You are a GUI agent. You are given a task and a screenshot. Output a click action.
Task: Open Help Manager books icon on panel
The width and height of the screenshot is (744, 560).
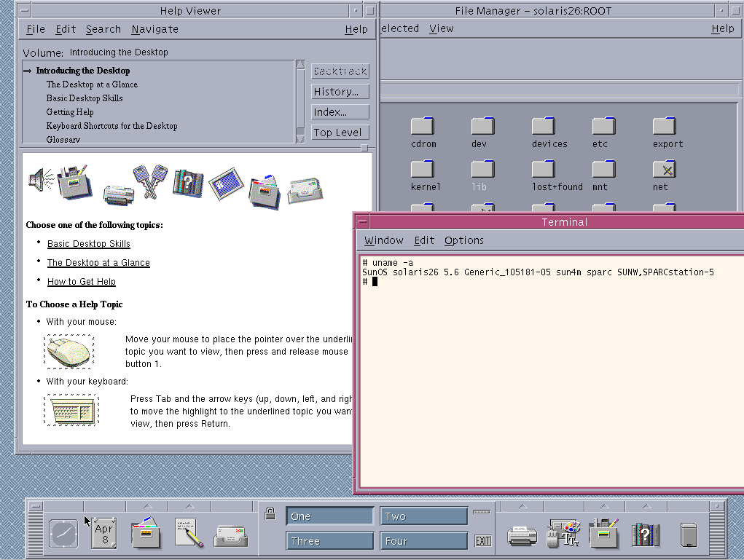coord(645,534)
